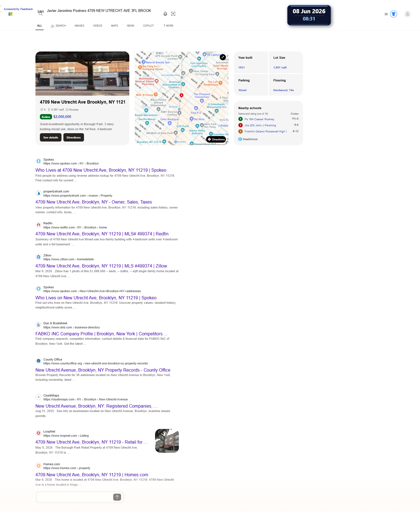Open County Office Property Records result
This screenshot has width=420, height=512.
point(103,370)
